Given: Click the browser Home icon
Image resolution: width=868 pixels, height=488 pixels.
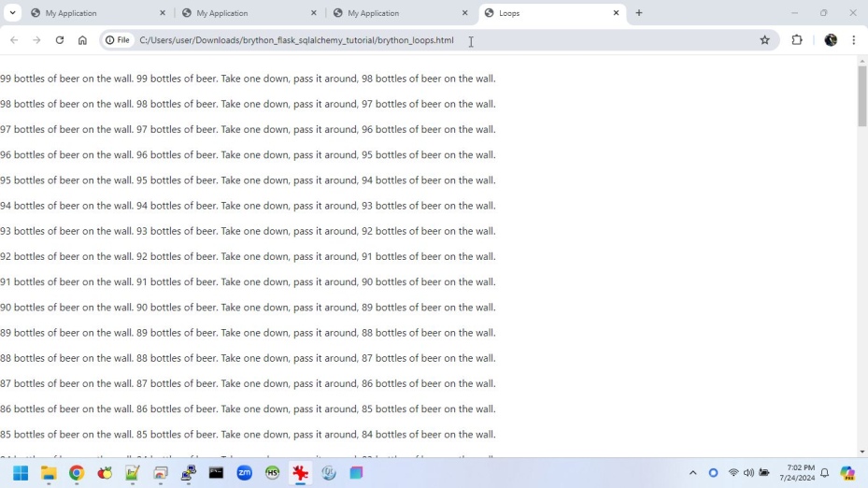Looking at the screenshot, I should click(x=82, y=40).
